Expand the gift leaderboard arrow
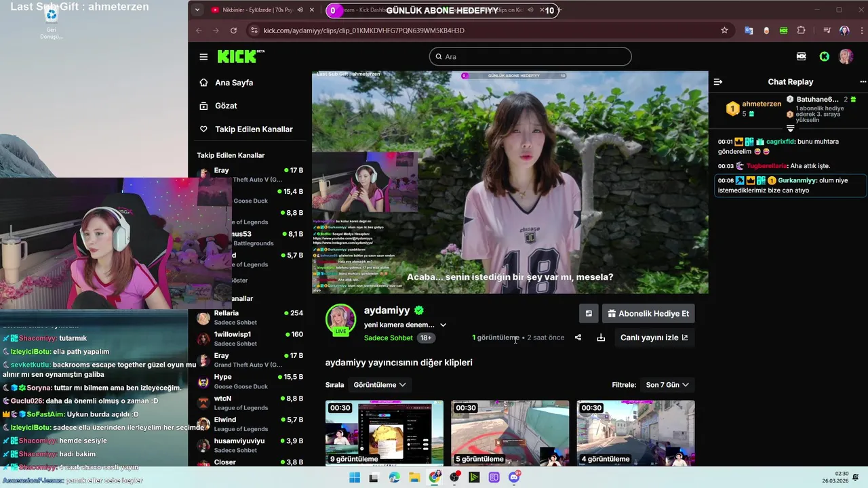The image size is (868, 488). point(790,128)
